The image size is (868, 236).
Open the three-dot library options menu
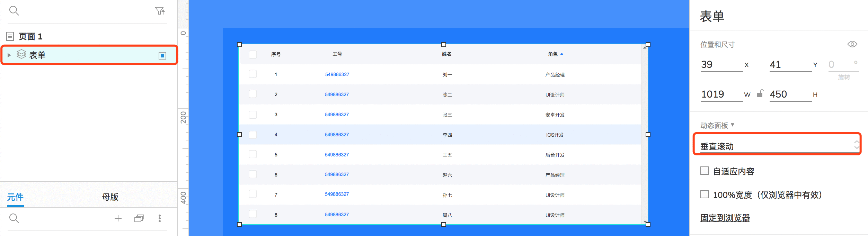[160, 218]
